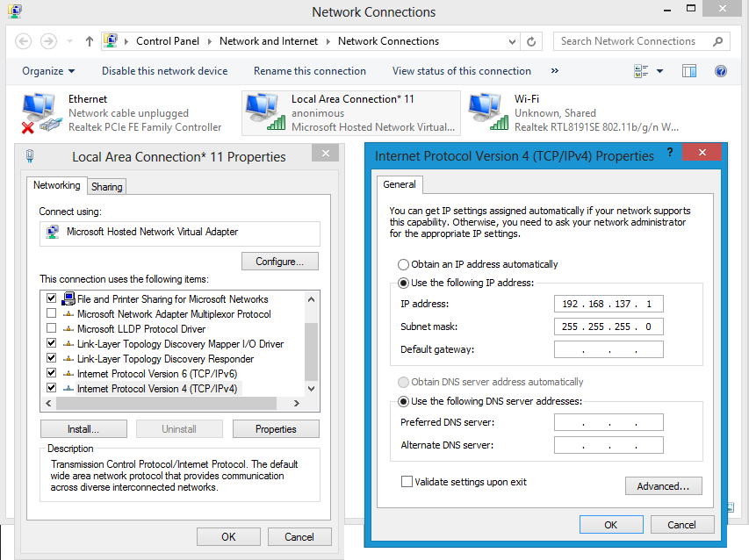
Task: Select Local Area Connection* 11 adapter icon
Action: tap(265, 112)
